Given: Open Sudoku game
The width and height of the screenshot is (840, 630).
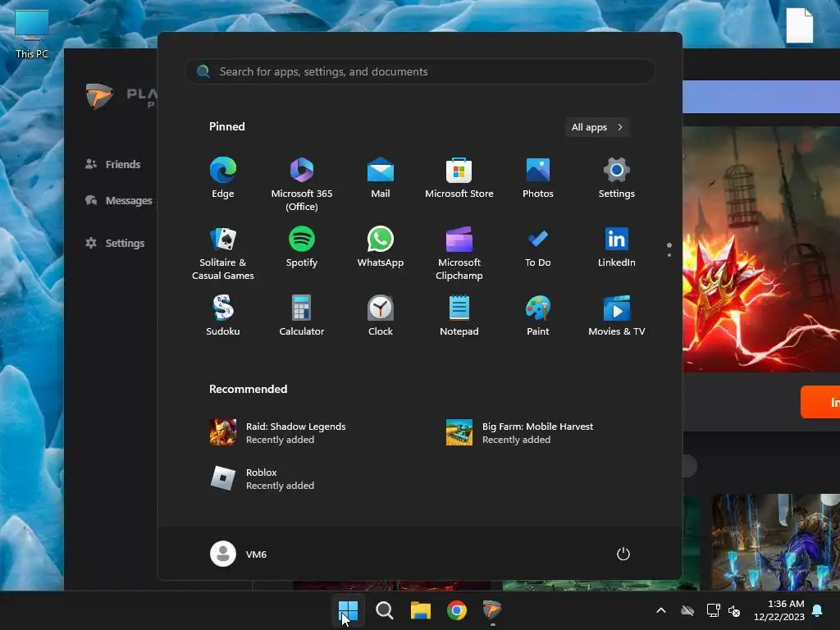Looking at the screenshot, I should 223,316.
